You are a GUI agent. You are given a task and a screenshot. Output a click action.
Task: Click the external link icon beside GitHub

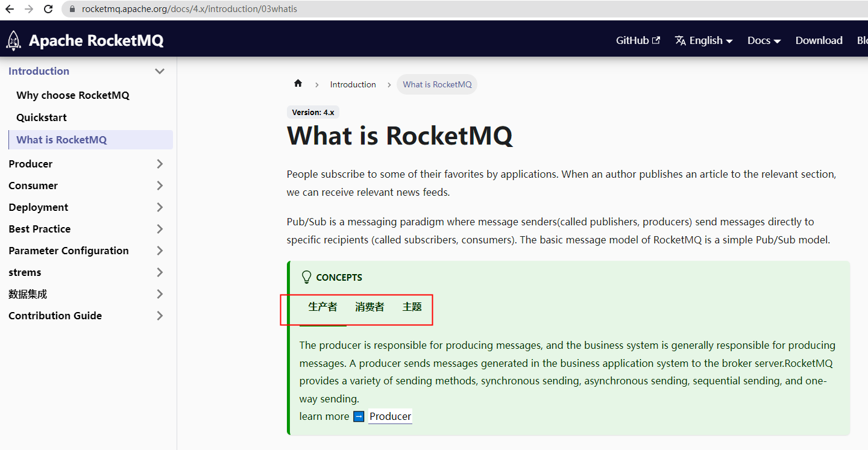[656, 40]
